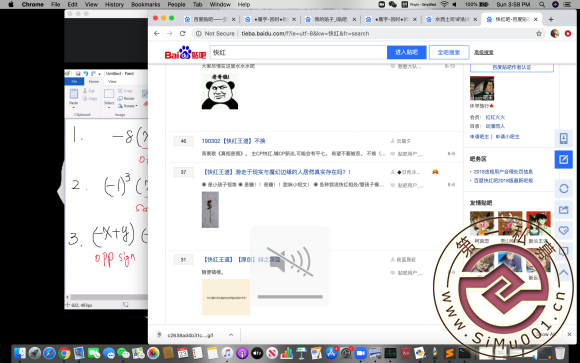Open the 【快红王道】 post with 37 replies

tap(276, 172)
